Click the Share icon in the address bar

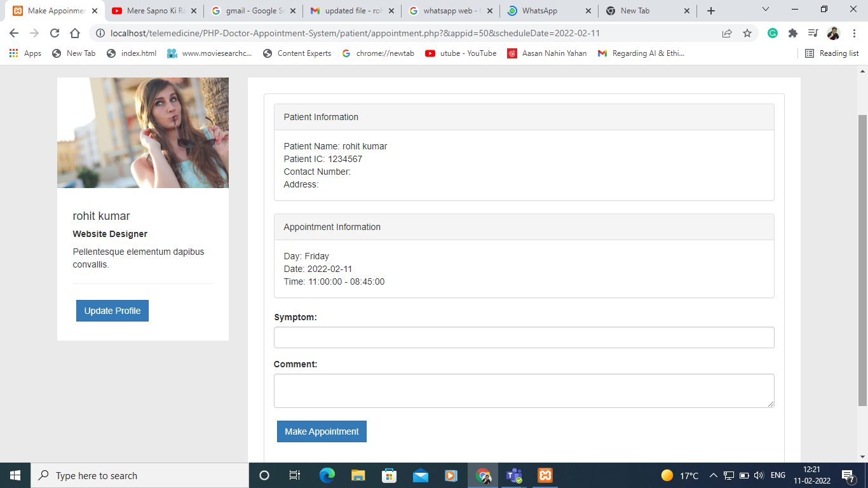(x=726, y=32)
